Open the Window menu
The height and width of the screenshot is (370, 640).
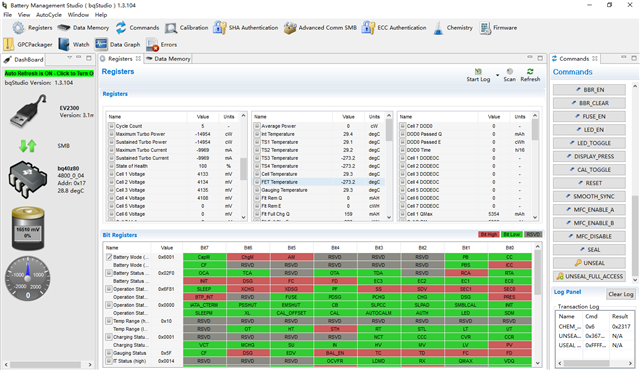click(x=78, y=15)
